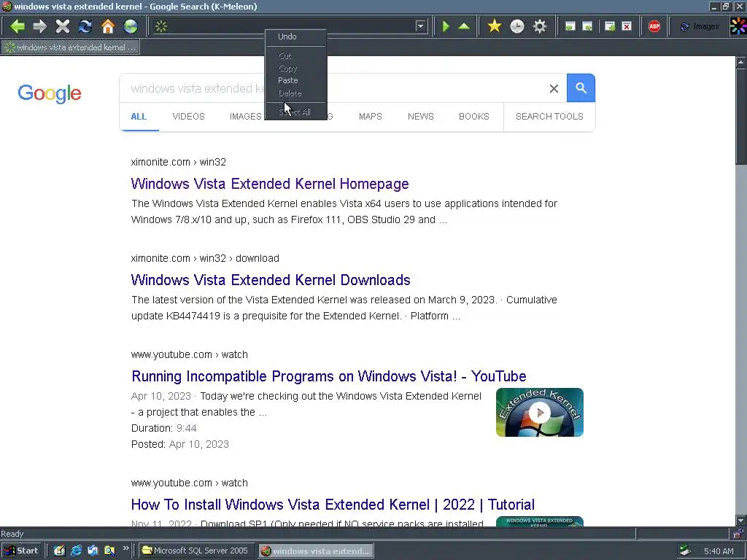Click the red ABP Adblock icon

[x=654, y=26]
